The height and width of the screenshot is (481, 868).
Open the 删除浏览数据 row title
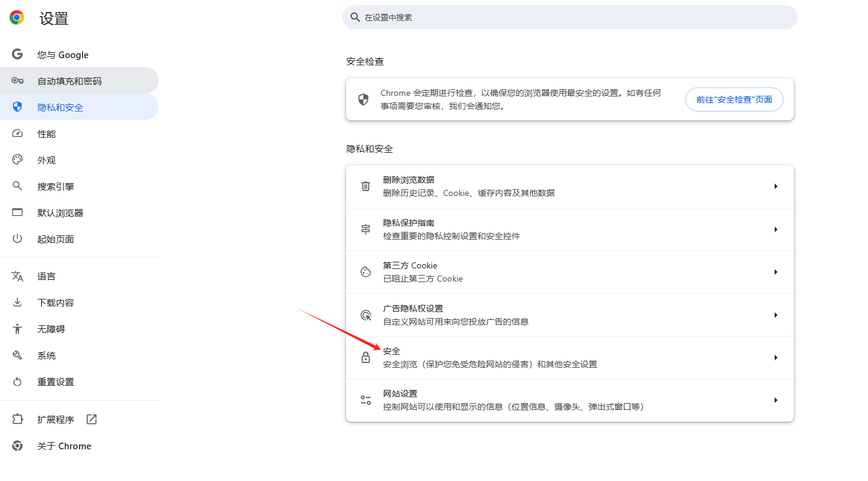pyautogui.click(x=409, y=180)
